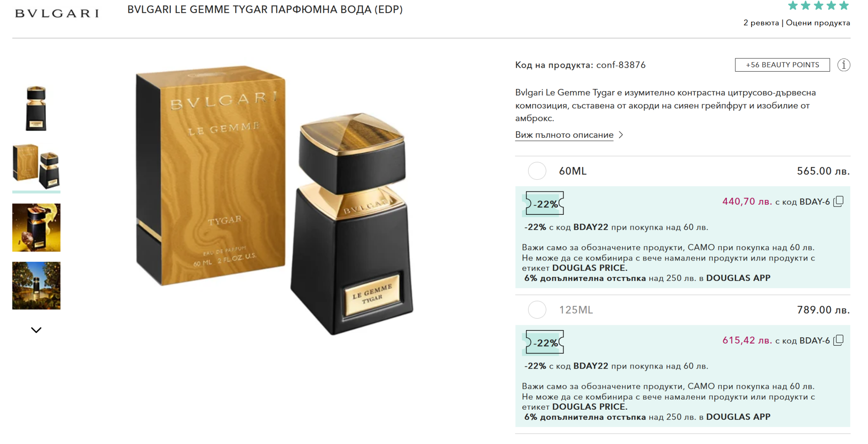The width and height of the screenshot is (868, 444).
Task: Click the five-star rating icons
Action: pos(818,6)
